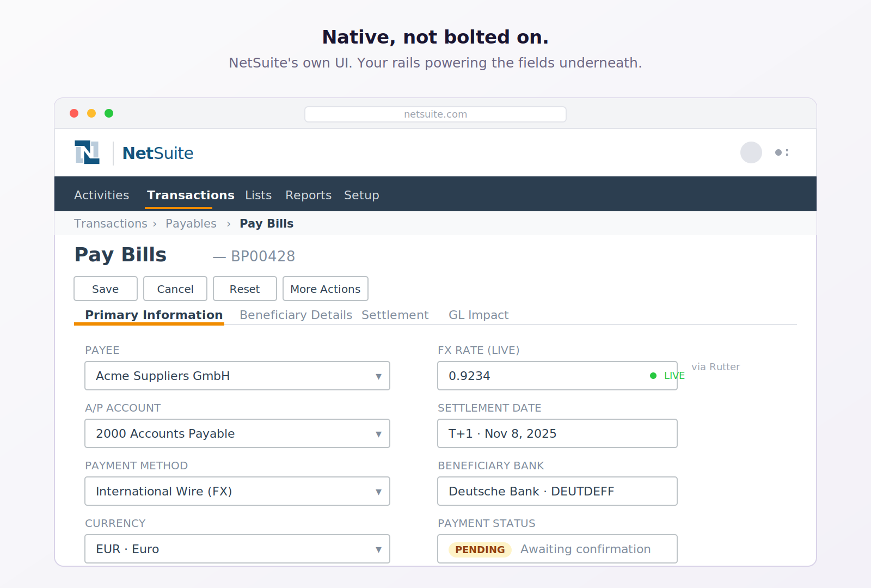Open the options dots icon beside avatar
The height and width of the screenshot is (588, 871).
click(782, 152)
